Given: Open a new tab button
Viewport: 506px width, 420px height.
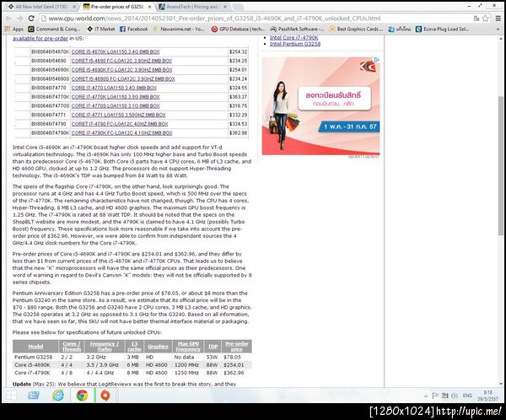Looking at the screenshot, I should pos(238,7).
